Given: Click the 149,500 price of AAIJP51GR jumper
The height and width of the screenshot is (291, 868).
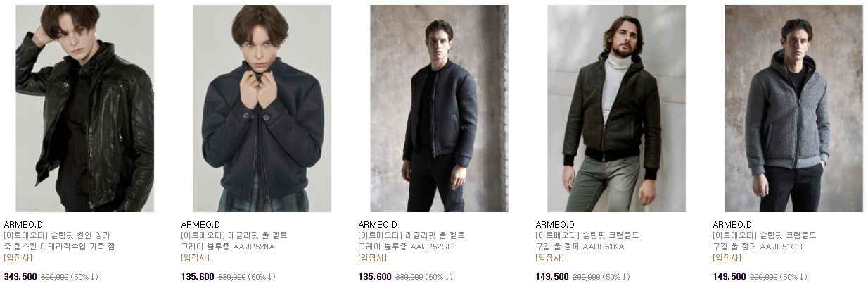Looking at the screenshot, I should point(729,277).
